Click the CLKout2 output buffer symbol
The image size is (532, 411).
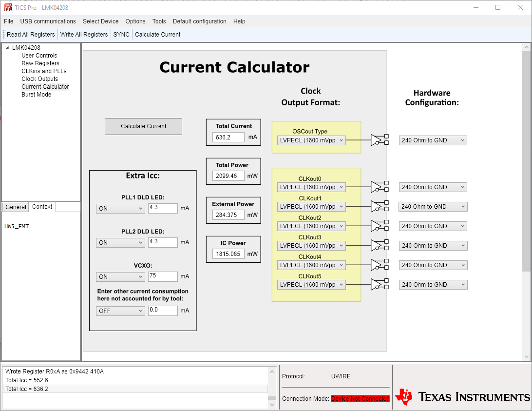click(380, 226)
